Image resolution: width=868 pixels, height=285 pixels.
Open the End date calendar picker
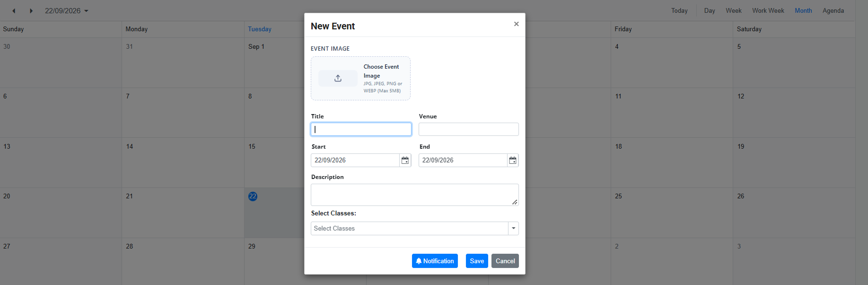pyautogui.click(x=513, y=160)
